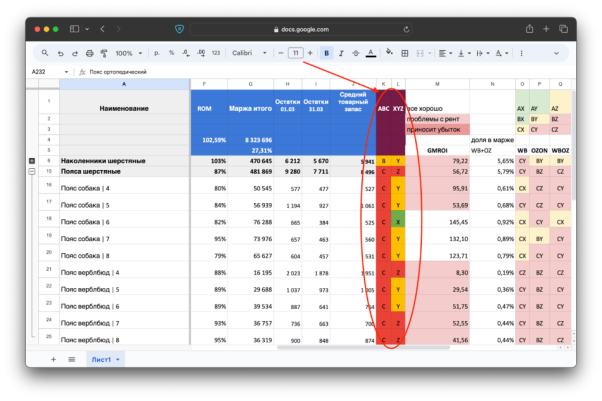Click the приносит убыток legend cell
Image resolution: width=602 pixels, height=401 pixels.
point(438,130)
